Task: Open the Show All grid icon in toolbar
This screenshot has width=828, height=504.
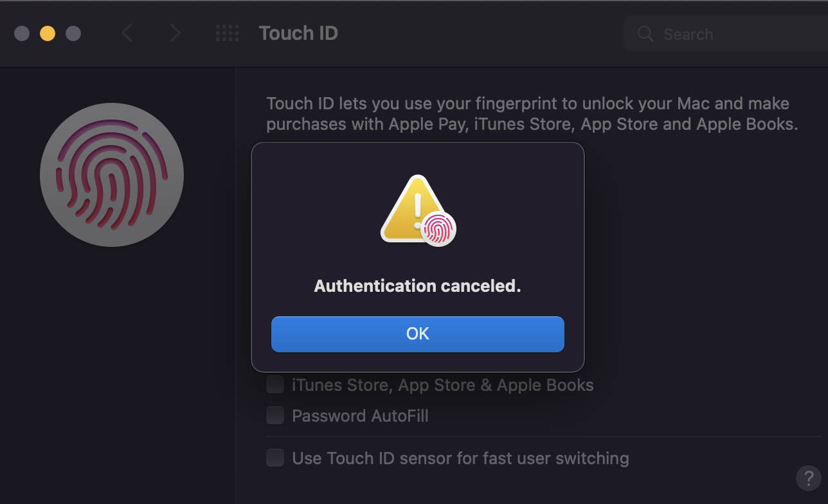Action: (227, 33)
